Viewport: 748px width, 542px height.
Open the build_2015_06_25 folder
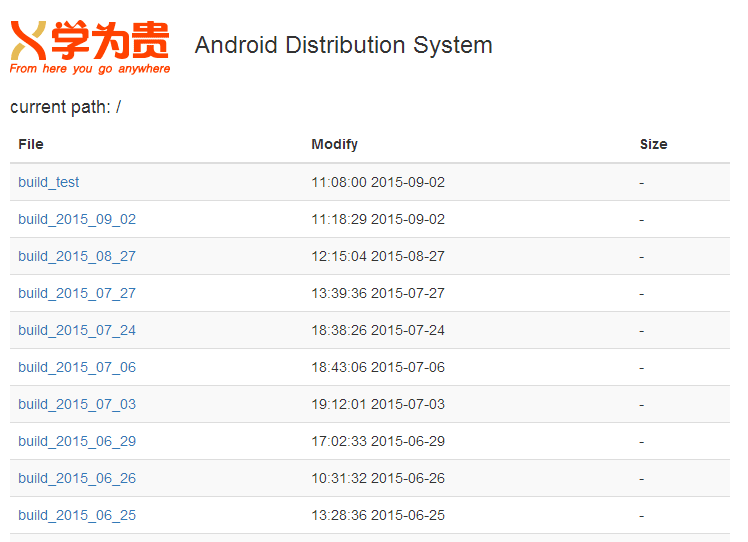(77, 515)
